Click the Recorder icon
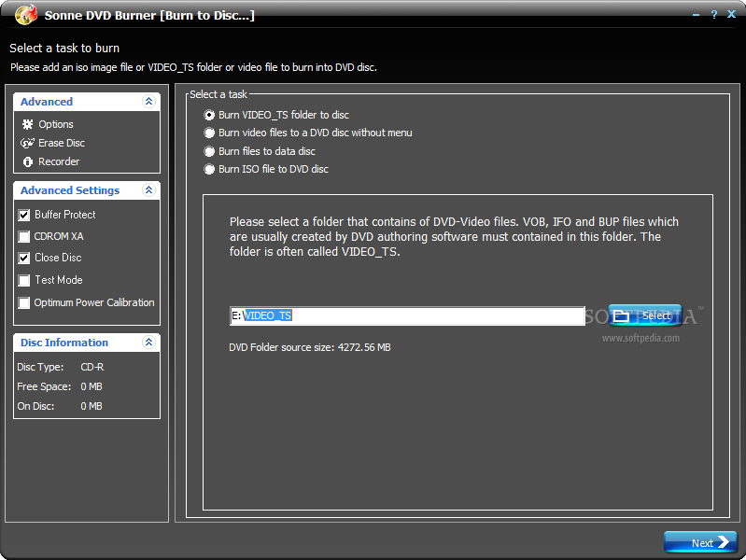The height and width of the screenshot is (560, 746). point(28,161)
